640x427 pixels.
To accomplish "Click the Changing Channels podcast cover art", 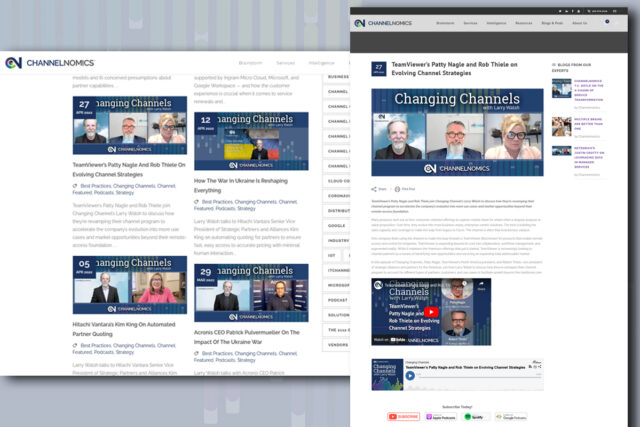I will (387, 375).
